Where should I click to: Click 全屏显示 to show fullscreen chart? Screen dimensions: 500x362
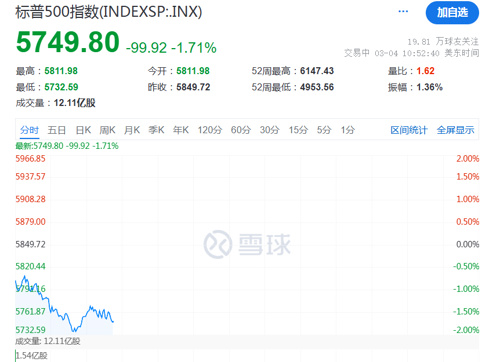(x=455, y=130)
